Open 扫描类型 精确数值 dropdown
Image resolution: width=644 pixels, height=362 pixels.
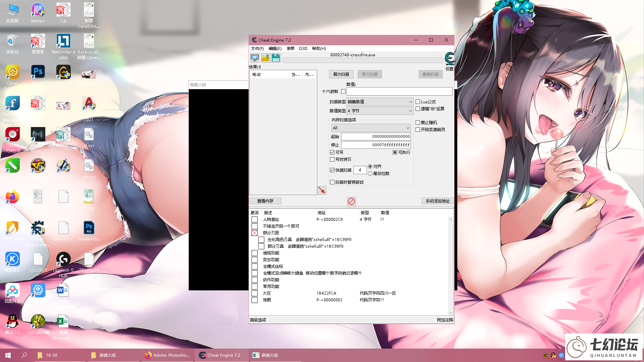(x=380, y=102)
